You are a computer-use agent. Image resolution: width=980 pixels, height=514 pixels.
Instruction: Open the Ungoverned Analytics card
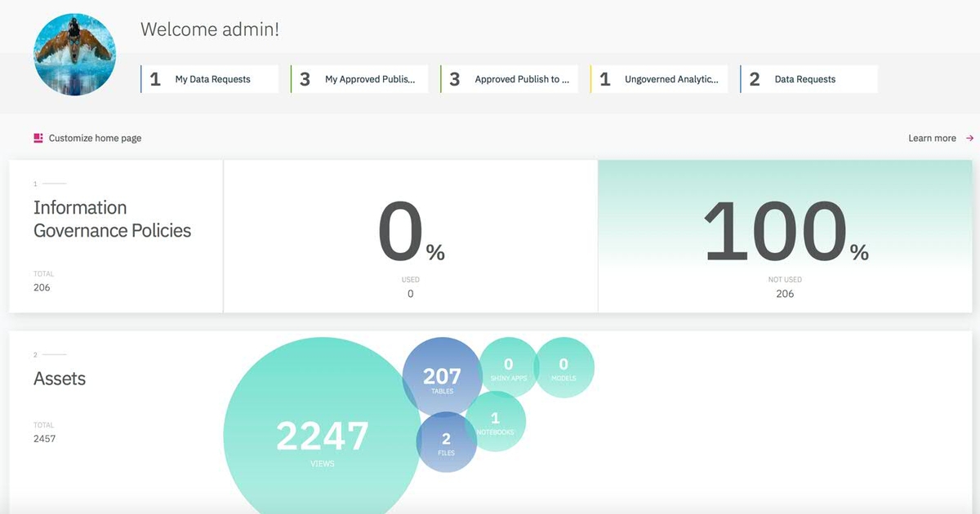click(x=659, y=78)
